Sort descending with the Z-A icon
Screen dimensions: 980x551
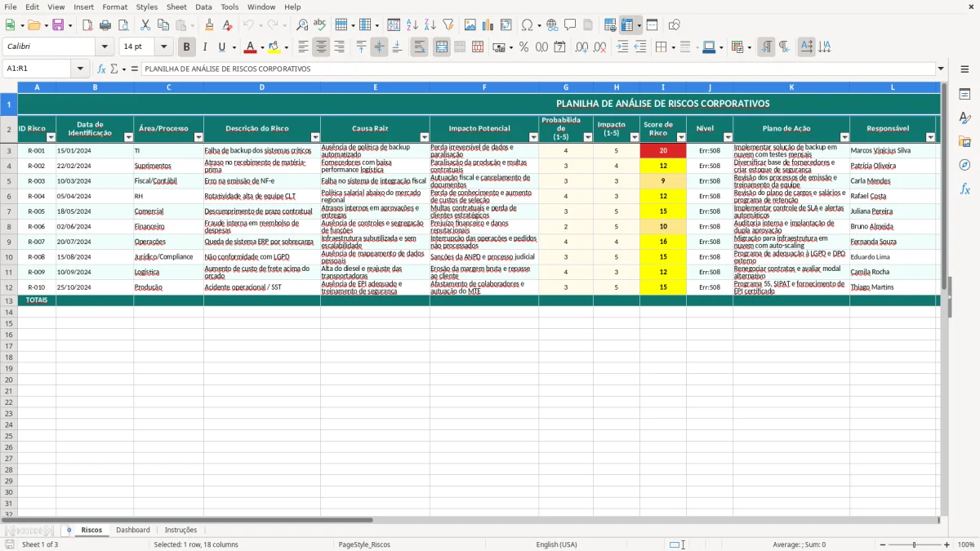430,25
